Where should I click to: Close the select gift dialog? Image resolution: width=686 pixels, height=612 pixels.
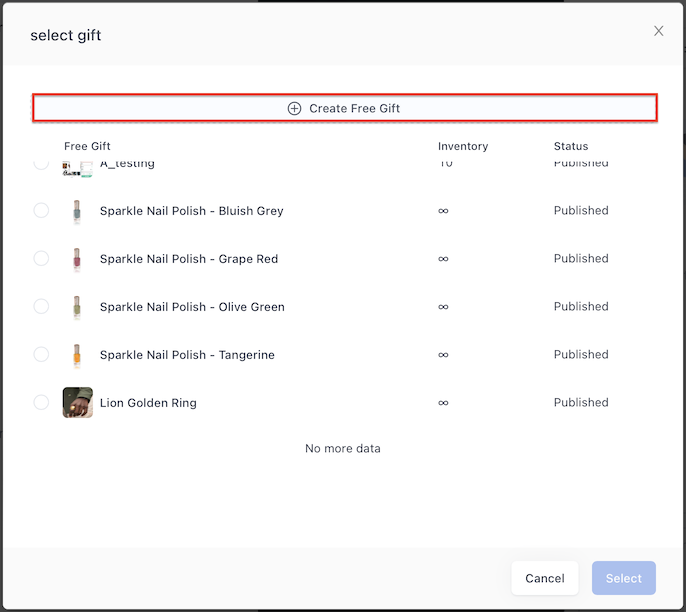pos(658,31)
